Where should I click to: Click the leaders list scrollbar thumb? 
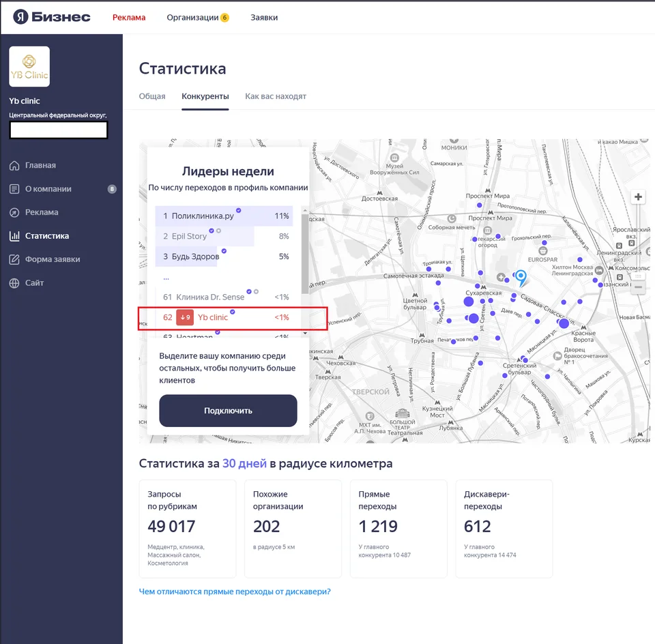pyautogui.click(x=305, y=254)
